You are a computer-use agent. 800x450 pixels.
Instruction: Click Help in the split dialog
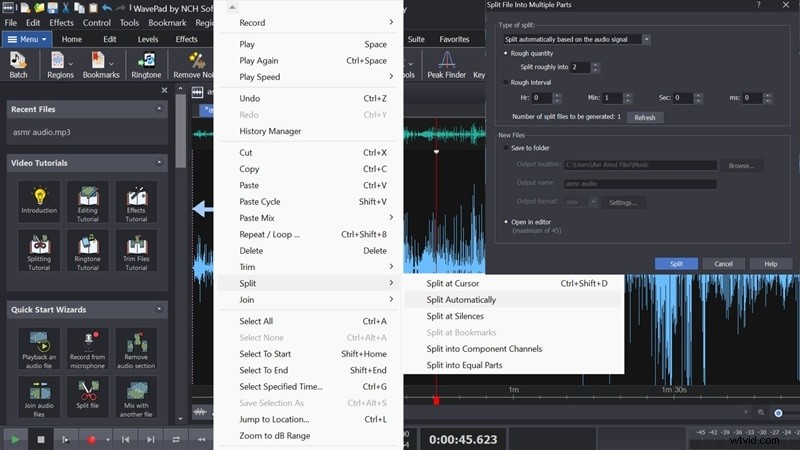770,264
